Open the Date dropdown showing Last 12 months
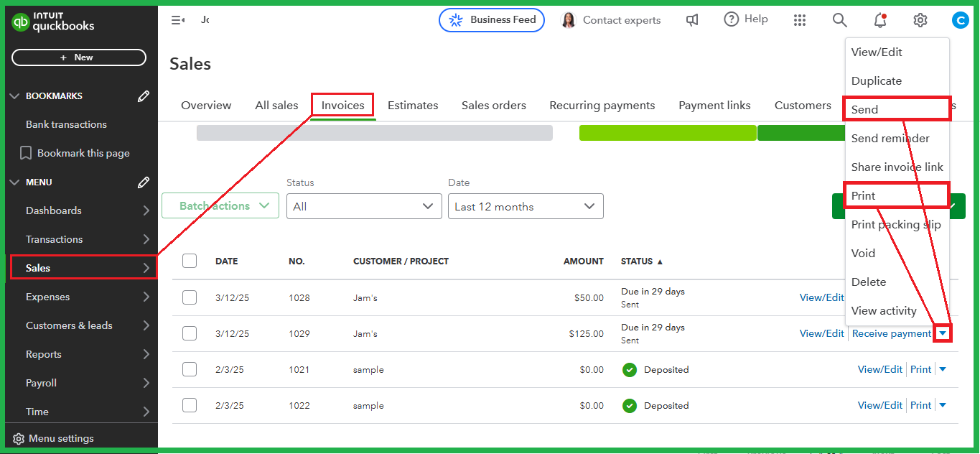This screenshot has width=980, height=454. tap(526, 206)
